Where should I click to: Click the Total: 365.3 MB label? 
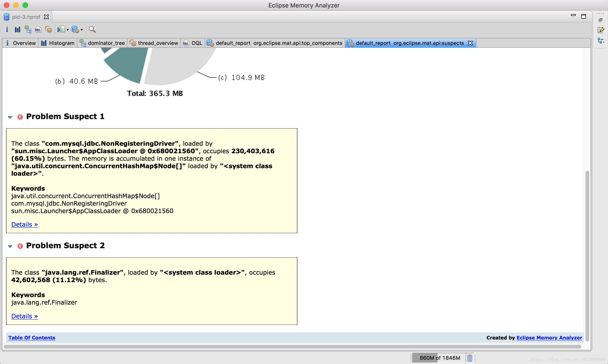pyautogui.click(x=155, y=93)
